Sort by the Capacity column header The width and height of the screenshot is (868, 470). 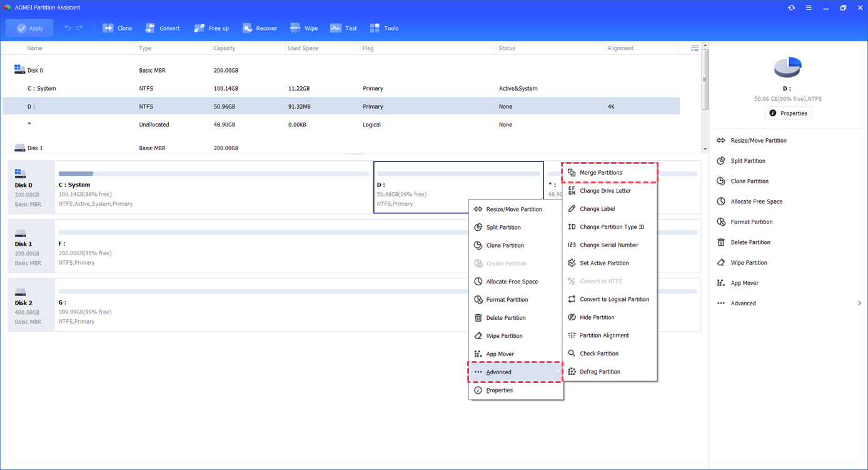pyautogui.click(x=225, y=48)
